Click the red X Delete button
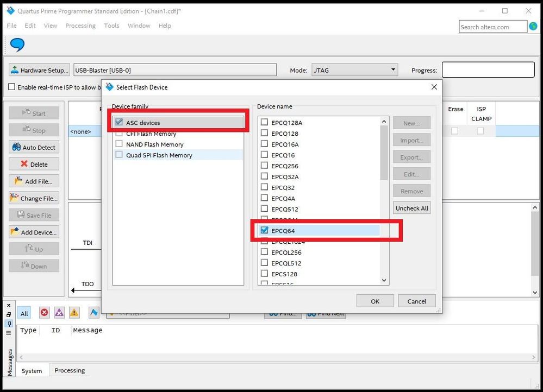The image size is (543, 392). [34, 165]
